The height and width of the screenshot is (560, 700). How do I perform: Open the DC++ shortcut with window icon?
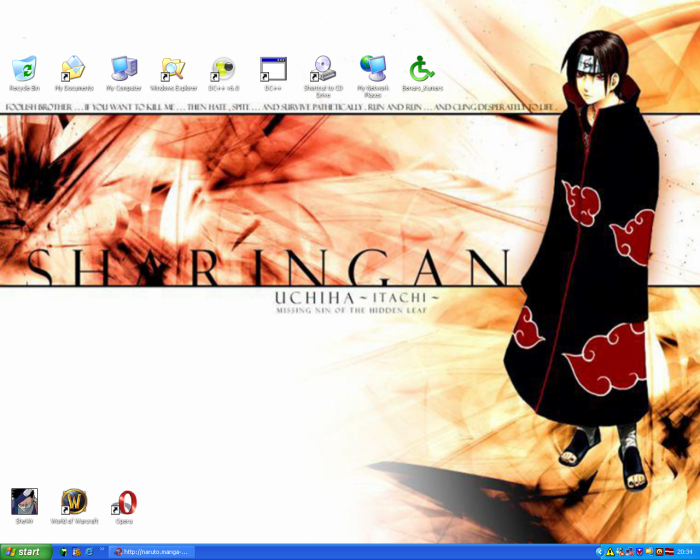(273, 74)
